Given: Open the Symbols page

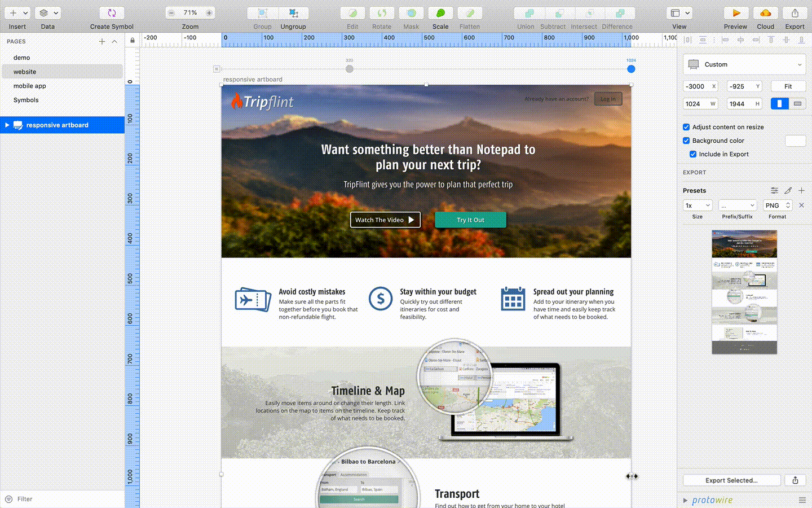Looking at the screenshot, I should 62,100.
